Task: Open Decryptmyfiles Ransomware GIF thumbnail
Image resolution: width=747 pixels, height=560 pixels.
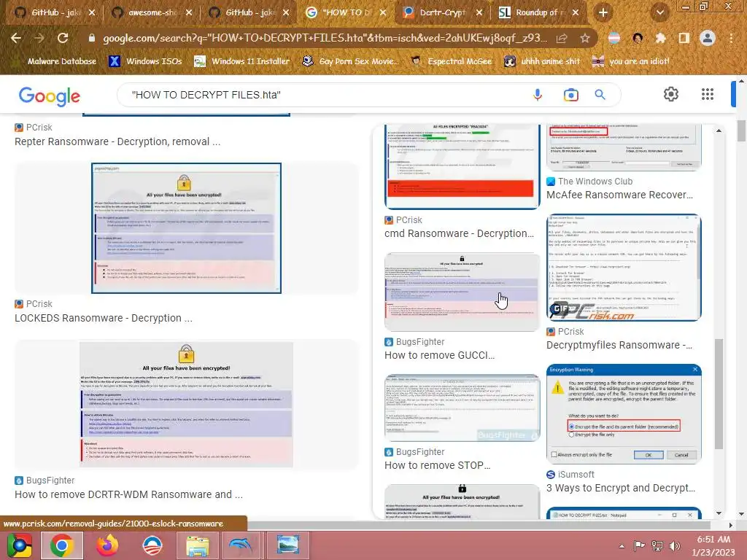Action: point(624,268)
